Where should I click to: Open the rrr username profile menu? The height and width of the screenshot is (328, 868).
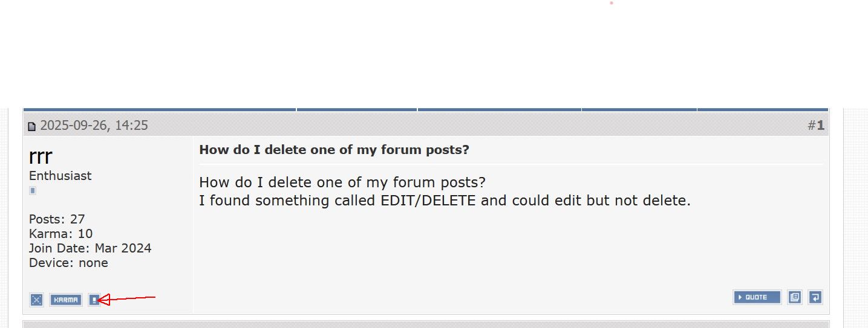pos(41,156)
